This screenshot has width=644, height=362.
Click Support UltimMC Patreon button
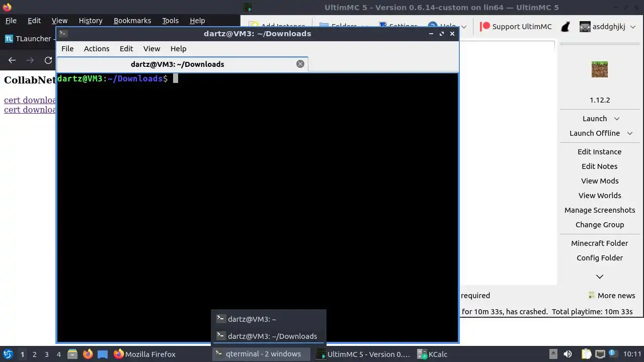coord(516,27)
